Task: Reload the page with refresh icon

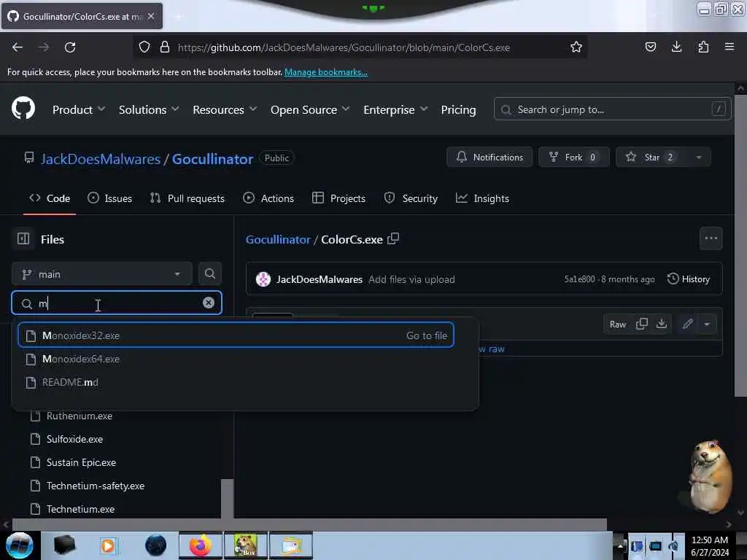Action: point(70,47)
